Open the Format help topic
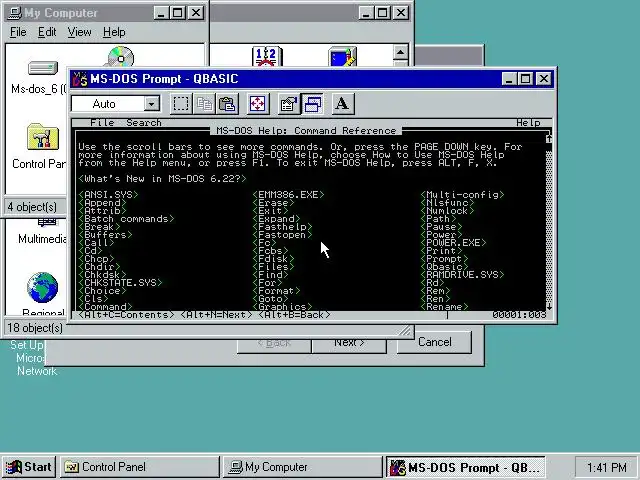This screenshot has width=640, height=480. 276,291
